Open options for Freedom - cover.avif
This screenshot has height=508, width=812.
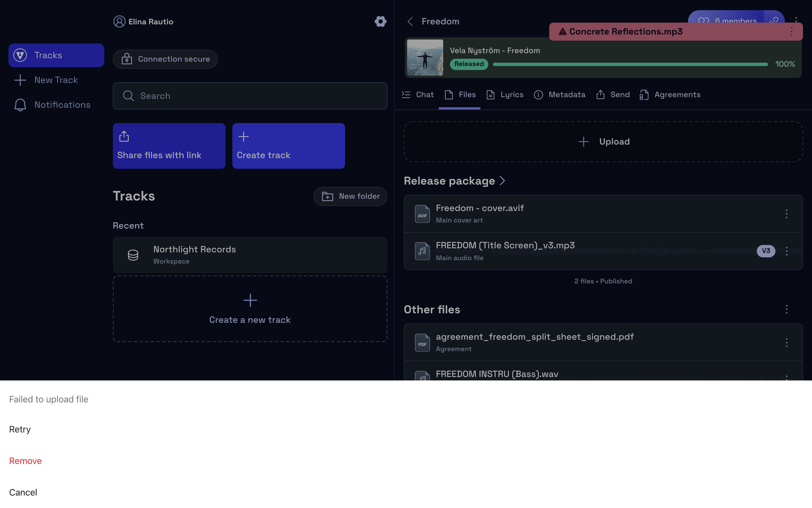[x=787, y=214]
